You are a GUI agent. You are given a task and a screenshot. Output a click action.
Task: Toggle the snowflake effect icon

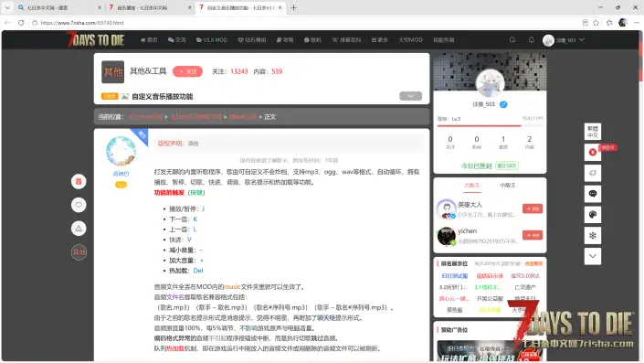[x=592, y=236]
